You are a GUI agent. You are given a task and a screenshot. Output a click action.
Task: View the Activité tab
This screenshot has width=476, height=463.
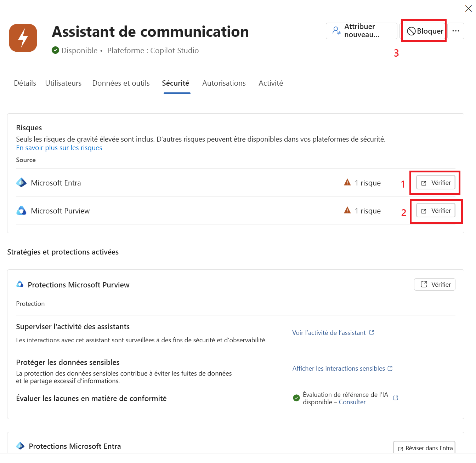[x=271, y=83]
